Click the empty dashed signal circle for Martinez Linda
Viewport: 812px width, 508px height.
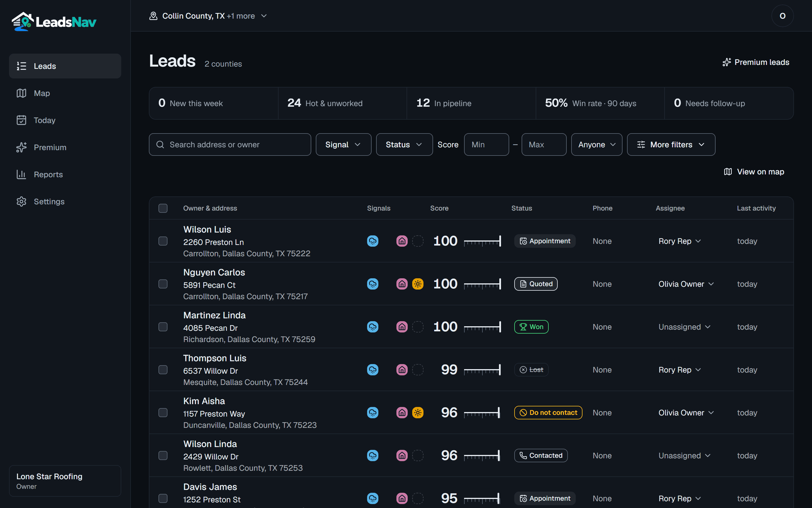[417, 327]
